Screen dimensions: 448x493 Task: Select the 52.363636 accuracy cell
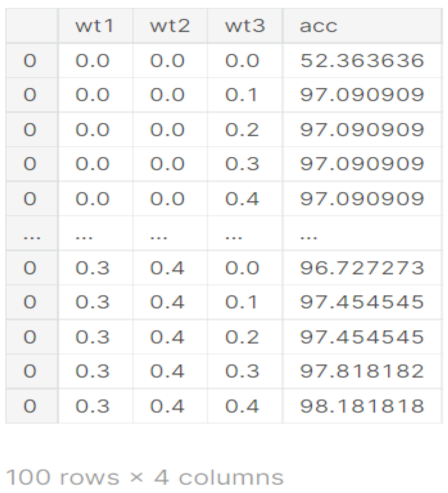click(362, 60)
